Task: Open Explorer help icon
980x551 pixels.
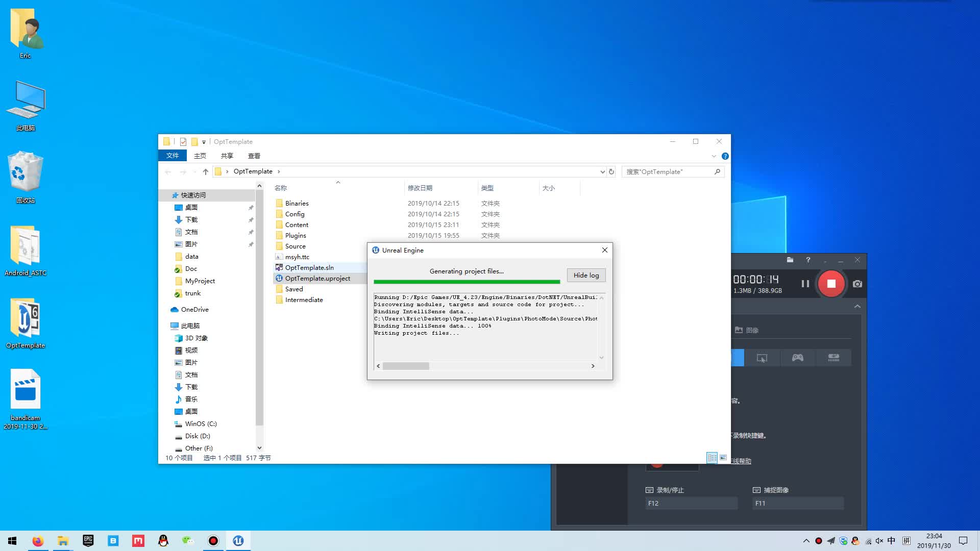Action: (x=725, y=156)
